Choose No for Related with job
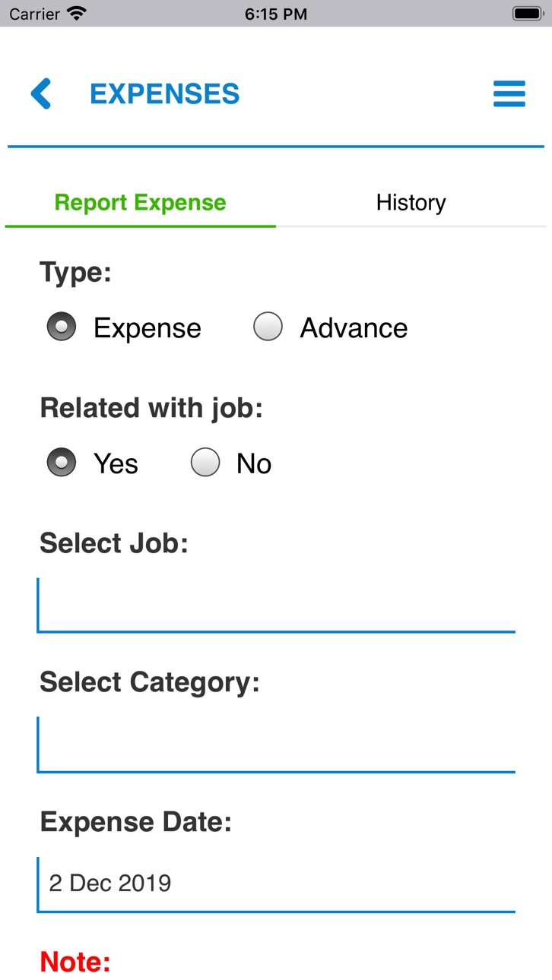 pos(205,463)
